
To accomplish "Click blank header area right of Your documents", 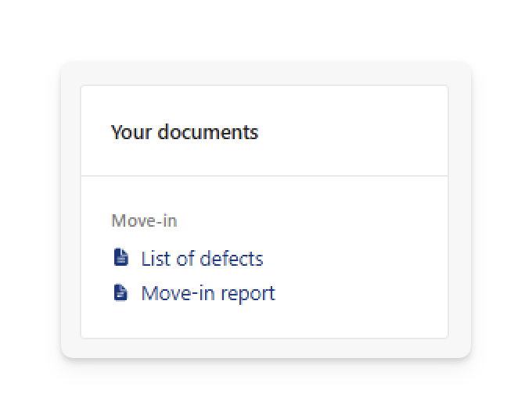I will tap(353, 132).
